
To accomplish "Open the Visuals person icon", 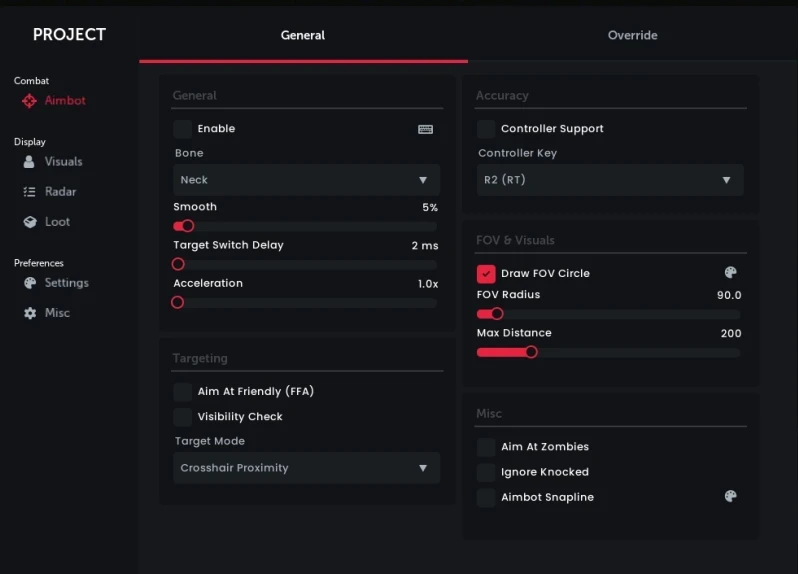I will 29,162.
